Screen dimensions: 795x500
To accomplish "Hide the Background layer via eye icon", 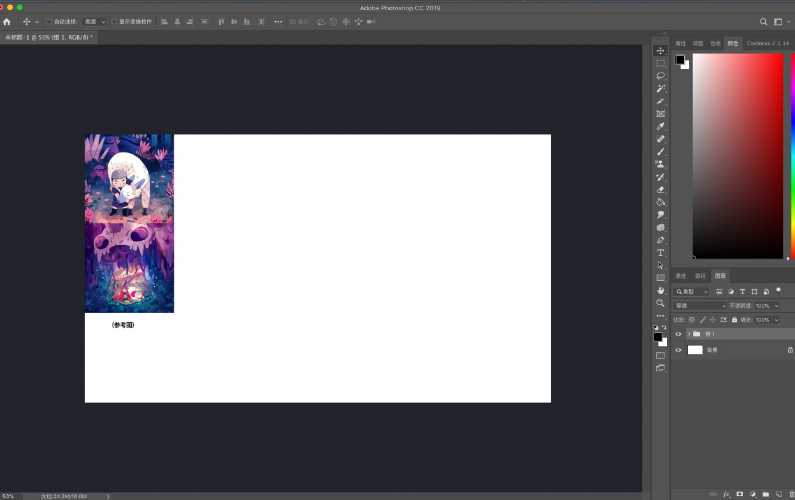I will [x=678, y=350].
